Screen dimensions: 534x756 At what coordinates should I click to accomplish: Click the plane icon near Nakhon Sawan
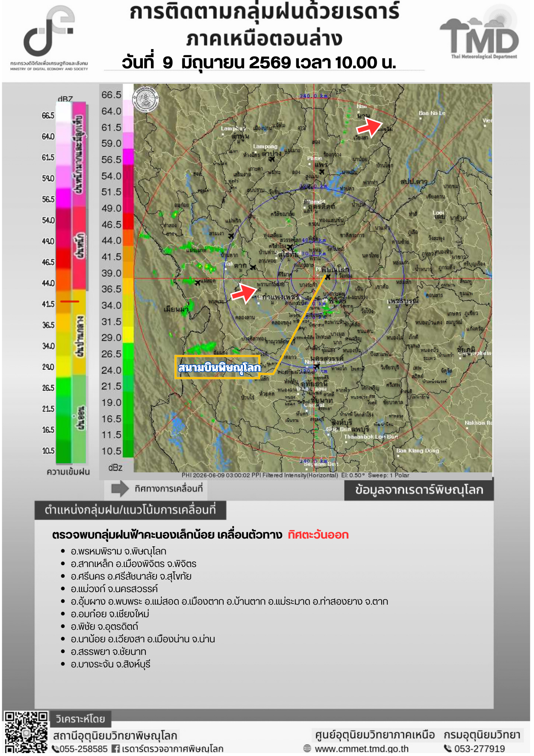point(316,366)
